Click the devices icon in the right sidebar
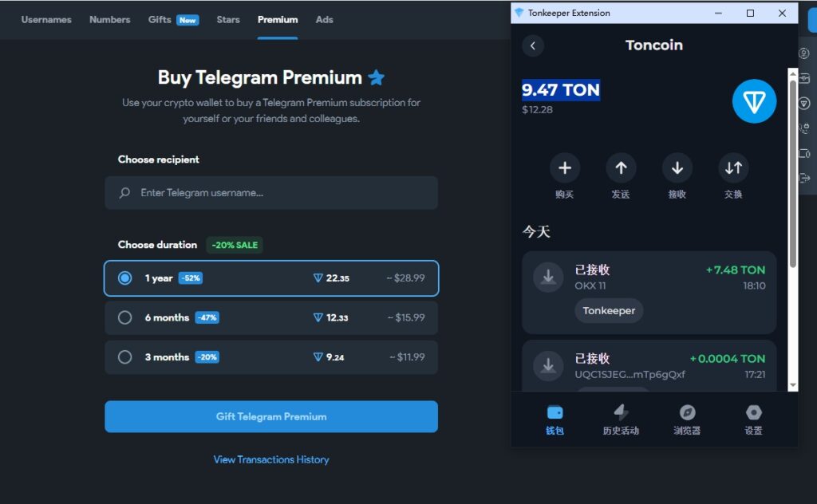Image resolution: width=817 pixels, height=504 pixels. coord(804,154)
